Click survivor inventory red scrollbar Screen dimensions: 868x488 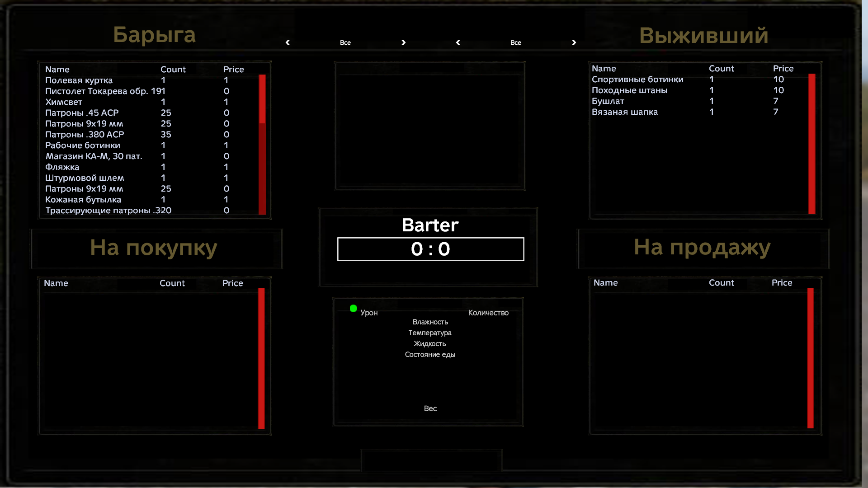coord(812,144)
